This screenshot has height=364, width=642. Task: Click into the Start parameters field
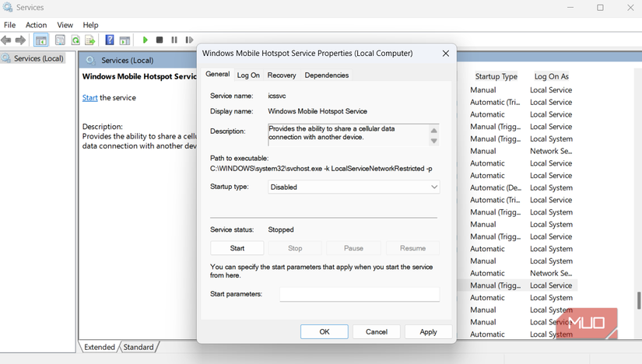360,294
